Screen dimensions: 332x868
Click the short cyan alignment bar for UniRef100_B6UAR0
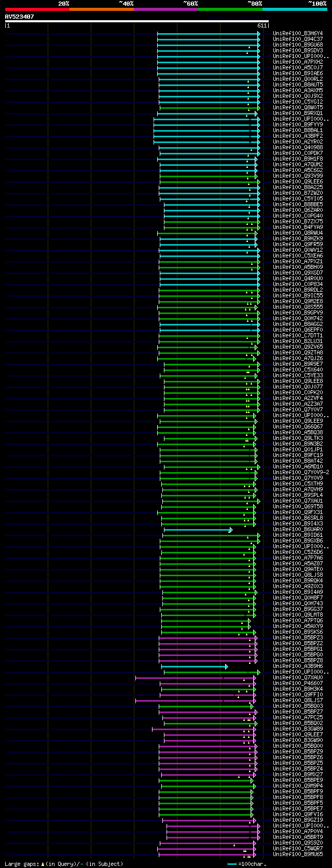tap(198, 530)
